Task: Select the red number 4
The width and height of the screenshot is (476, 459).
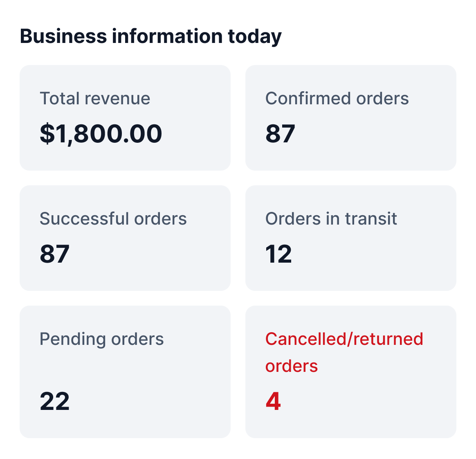Action: click(273, 401)
